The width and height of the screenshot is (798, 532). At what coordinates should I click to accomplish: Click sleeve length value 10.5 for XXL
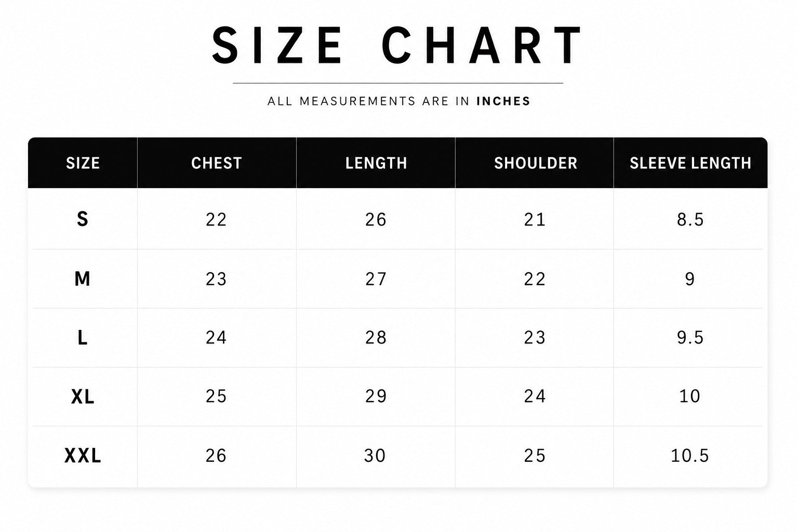(690, 456)
